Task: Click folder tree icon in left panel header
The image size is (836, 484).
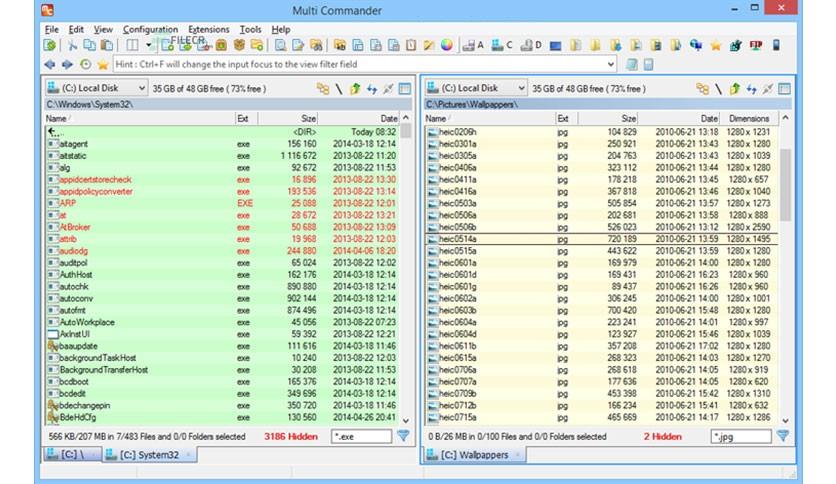Action: [x=323, y=88]
